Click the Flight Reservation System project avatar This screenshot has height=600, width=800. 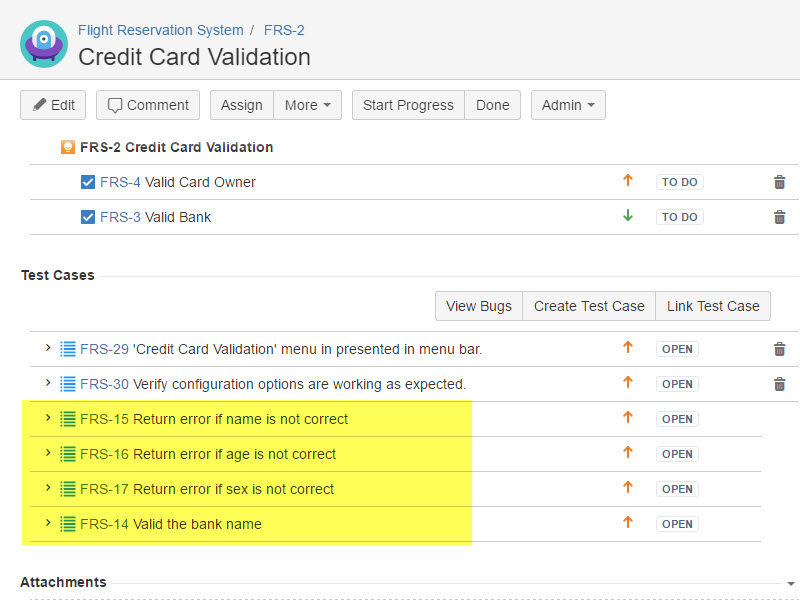(x=43, y=44)
